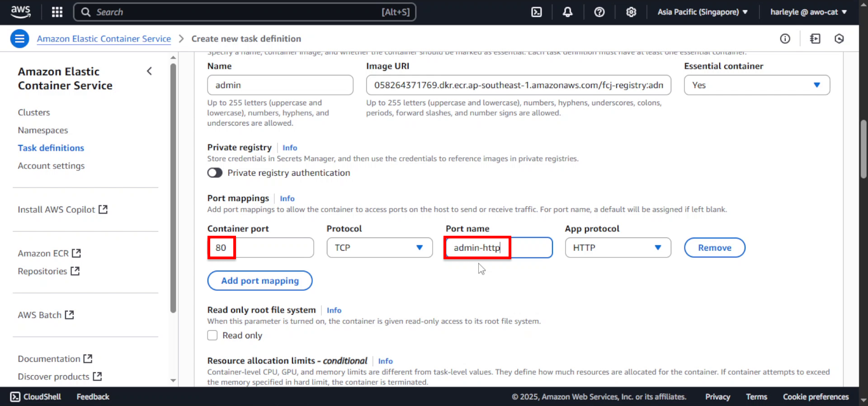This screenshot has width=868, height=406.
Task: Click the sidebar scroll down arrow
Action: click(173, 381)
